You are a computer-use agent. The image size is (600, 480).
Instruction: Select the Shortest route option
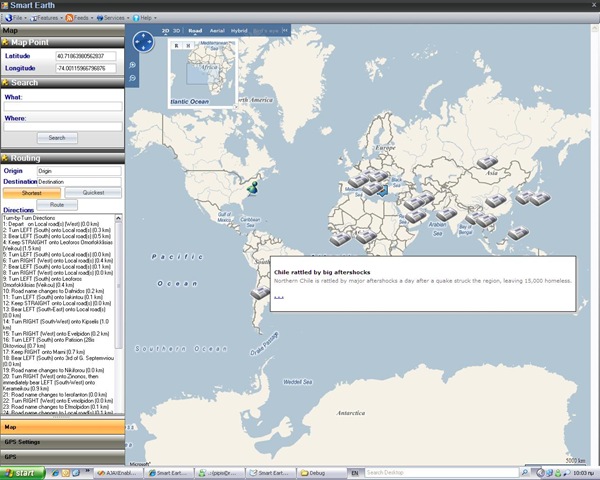[x=32, y=193]
